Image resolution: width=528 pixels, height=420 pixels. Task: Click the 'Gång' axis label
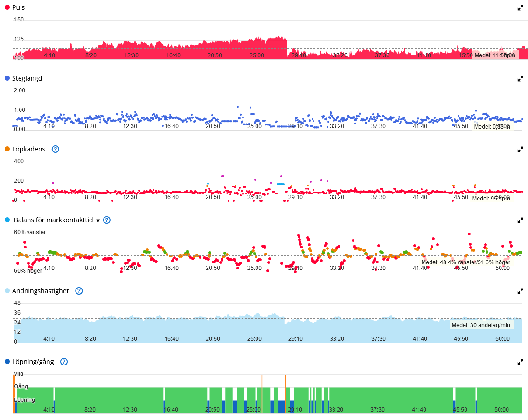[x=21, y=386]
